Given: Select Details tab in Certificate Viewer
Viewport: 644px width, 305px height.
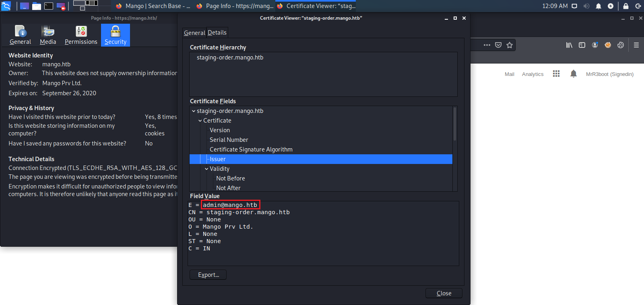Looking at the screenshot, I should [217, 33].
